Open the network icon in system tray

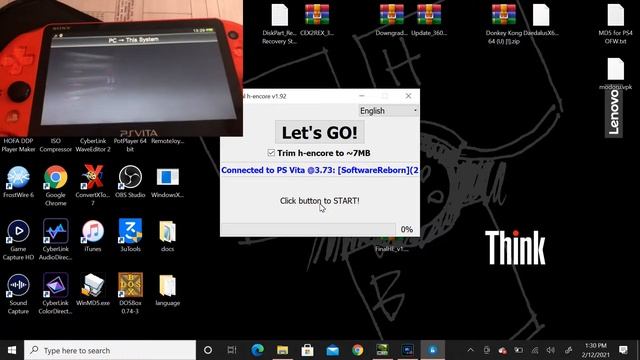[x=535, y=350]
